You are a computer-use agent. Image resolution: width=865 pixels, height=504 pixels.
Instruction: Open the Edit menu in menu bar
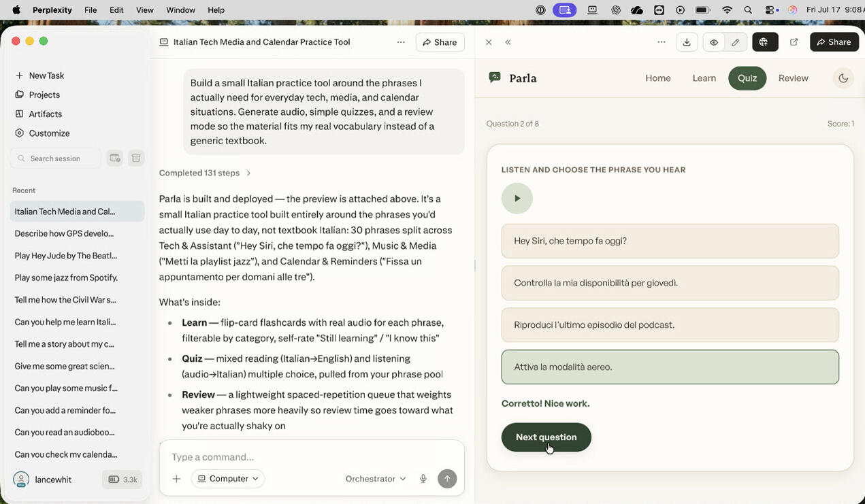tap(116, 10)
